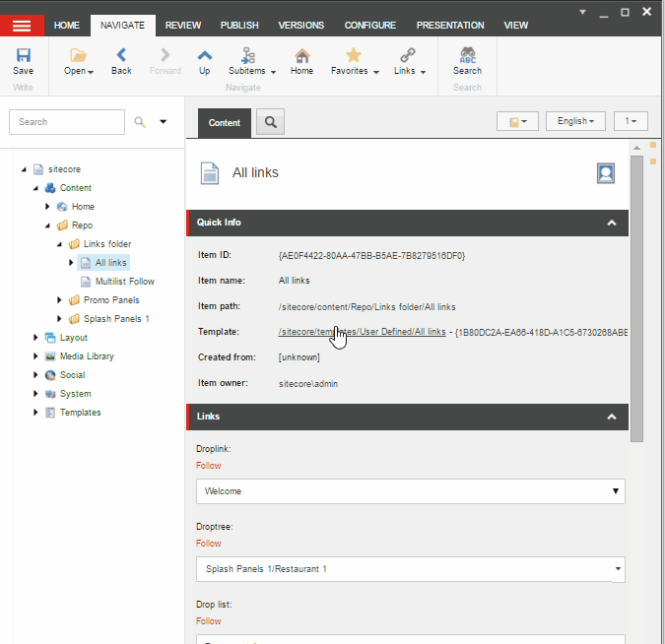This screenshot has width=665, height=644.
Task: Click Follow link under Droplink
Action: pos(208,466)
